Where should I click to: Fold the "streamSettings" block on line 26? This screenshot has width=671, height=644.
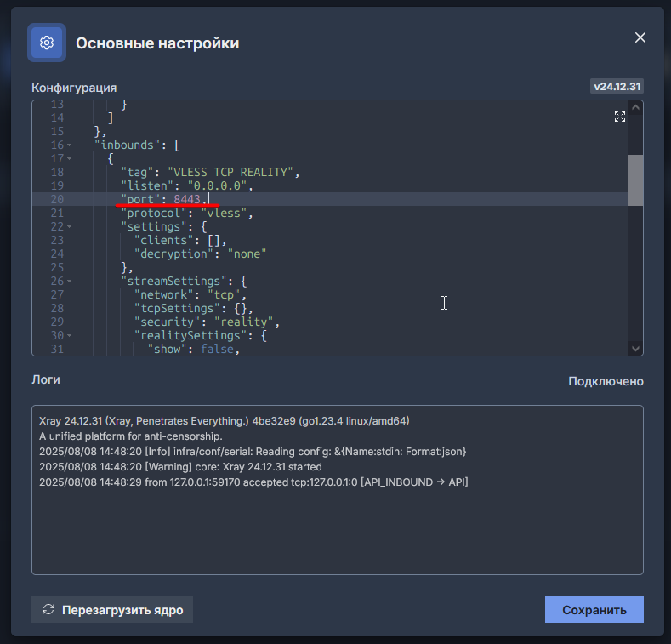click(69, 282)
